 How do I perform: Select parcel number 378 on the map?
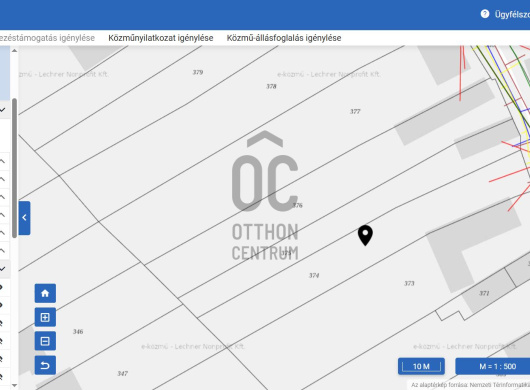[271, 86]
